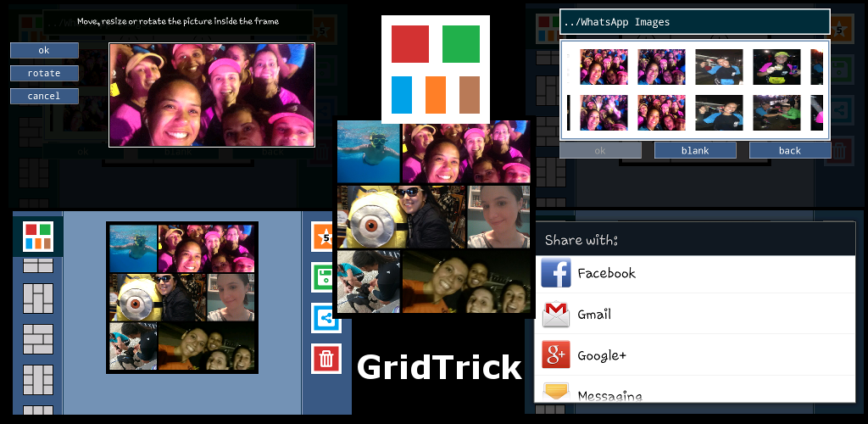
Task: Tap the dimmed share icon behind the image picker
Action: 840,110
